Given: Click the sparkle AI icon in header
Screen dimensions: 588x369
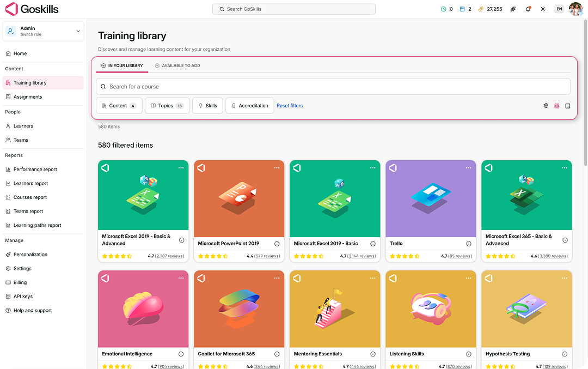Looking at the screenshot, I should coord(513,9).
